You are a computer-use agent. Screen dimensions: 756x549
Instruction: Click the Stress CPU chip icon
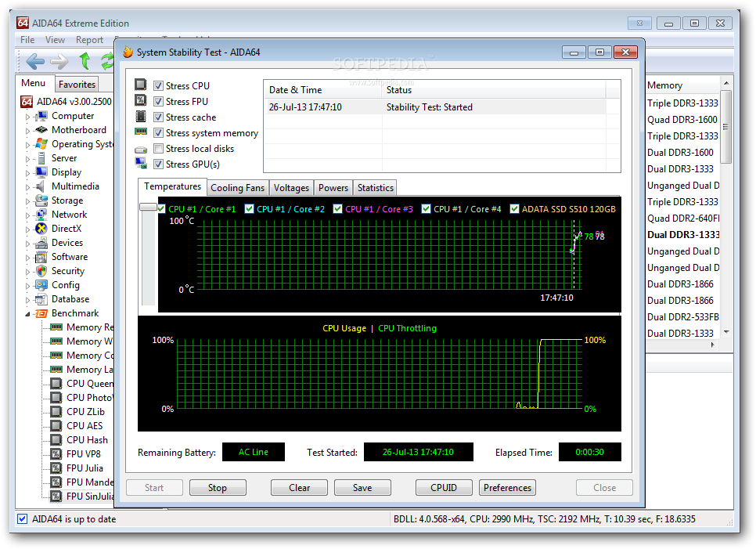(x=140, y=85)
